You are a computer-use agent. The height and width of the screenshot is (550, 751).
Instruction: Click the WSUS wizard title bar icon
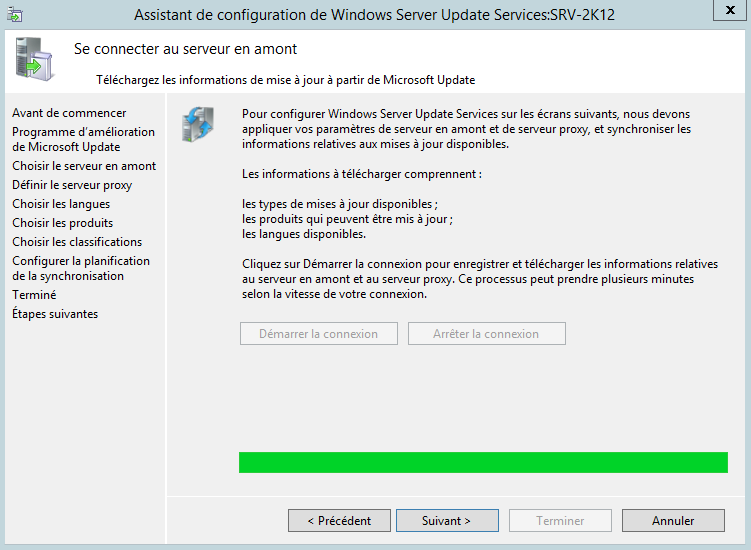15,15
